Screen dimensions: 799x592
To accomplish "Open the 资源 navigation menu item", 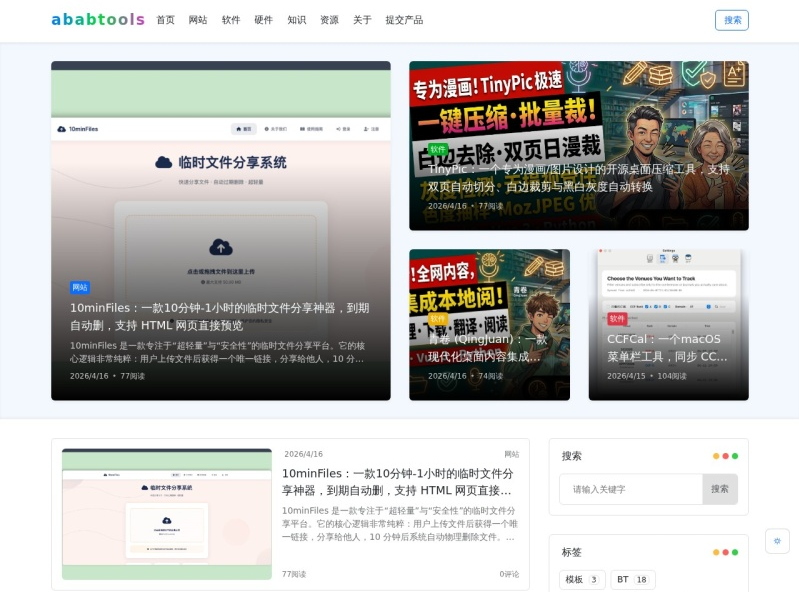I will (x=329, y=20).
